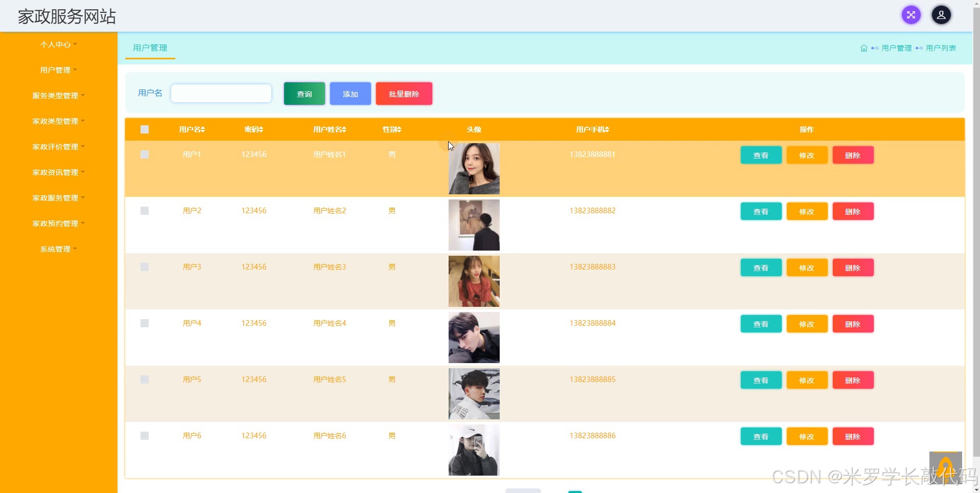Click 修改 for 用户6
Screen dimensions: 980x493
pyautogui.click(x=807, y=436)
